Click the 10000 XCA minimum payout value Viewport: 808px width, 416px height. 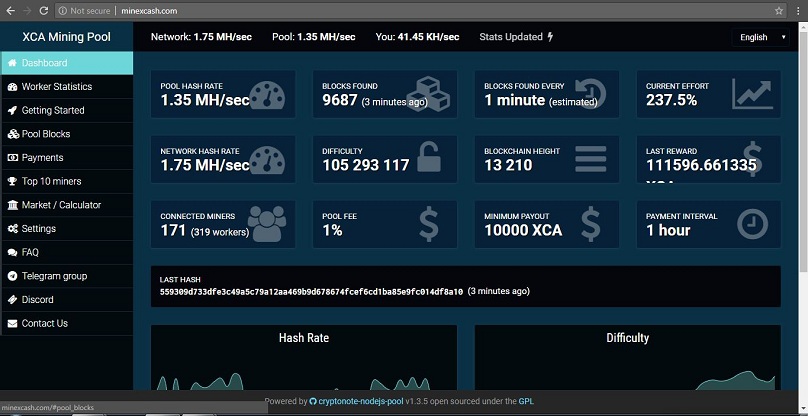[x=523, y=230]
